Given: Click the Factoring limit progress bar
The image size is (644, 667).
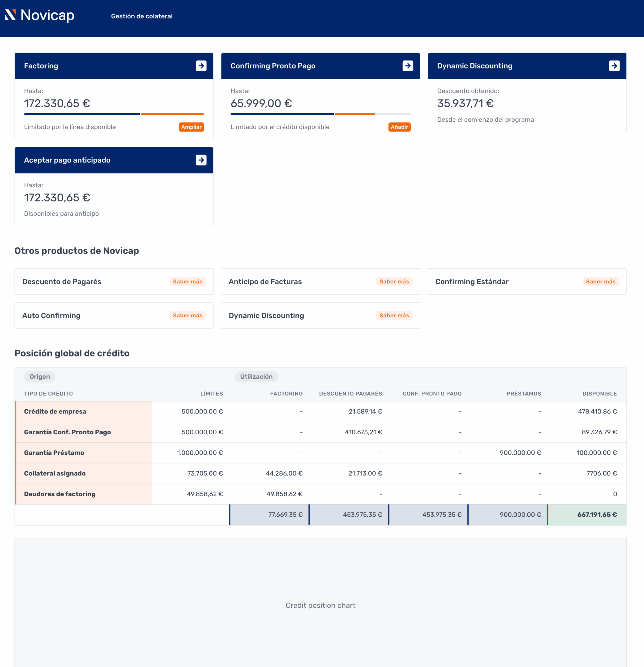Looking at the screenshot, I should [114, 114].
